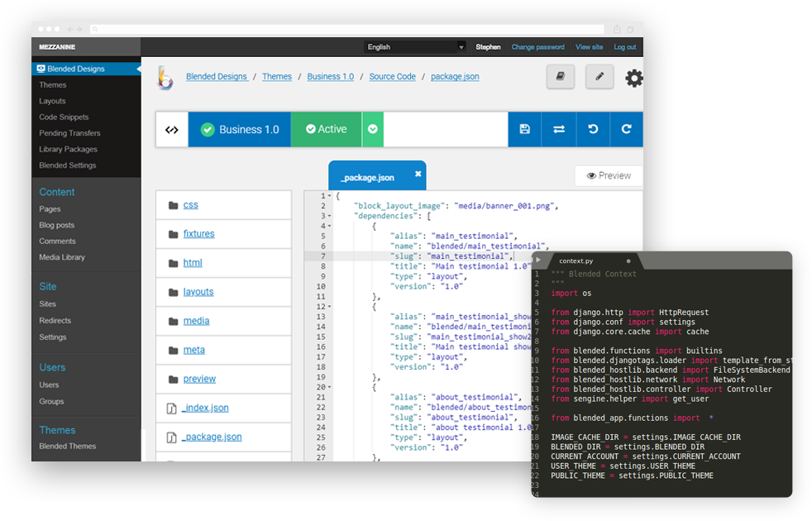Screen dimensions: 812x521
Task: Expand the green dropdown beside Active
Action: tap(373, 129)
